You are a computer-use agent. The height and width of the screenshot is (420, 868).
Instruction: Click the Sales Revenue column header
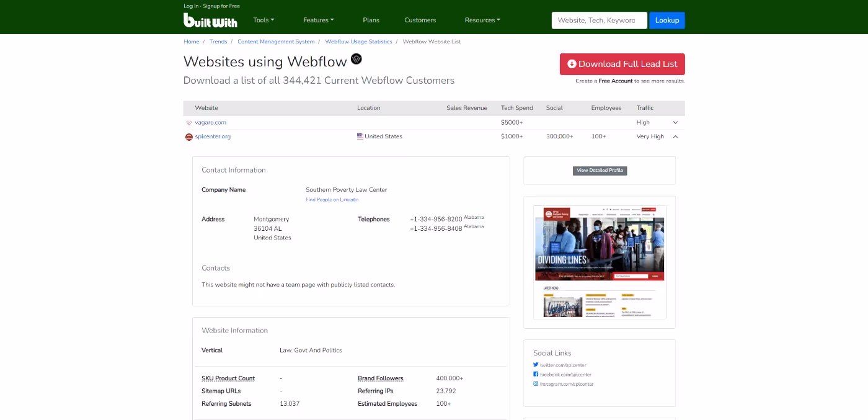click(x=467, y=108)
